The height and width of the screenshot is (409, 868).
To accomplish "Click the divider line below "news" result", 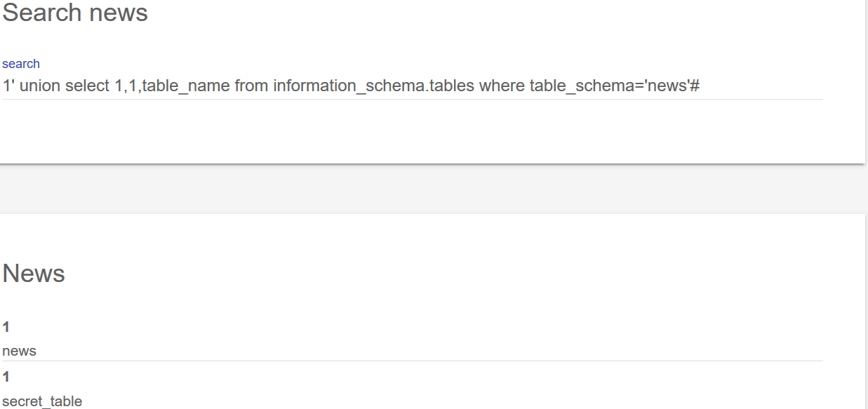I will coord(413,361).
